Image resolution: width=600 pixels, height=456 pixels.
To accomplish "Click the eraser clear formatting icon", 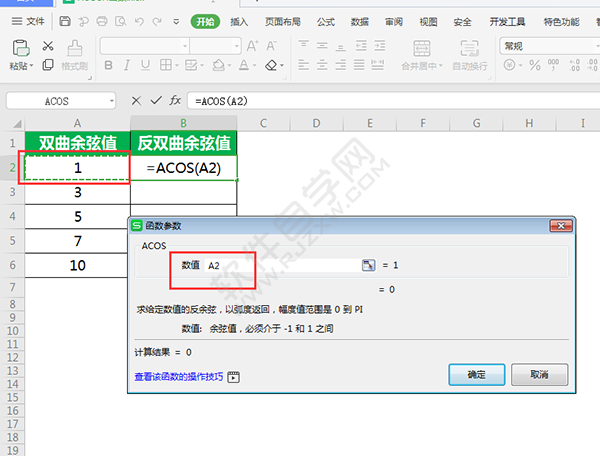I will (x=272, y=66).
